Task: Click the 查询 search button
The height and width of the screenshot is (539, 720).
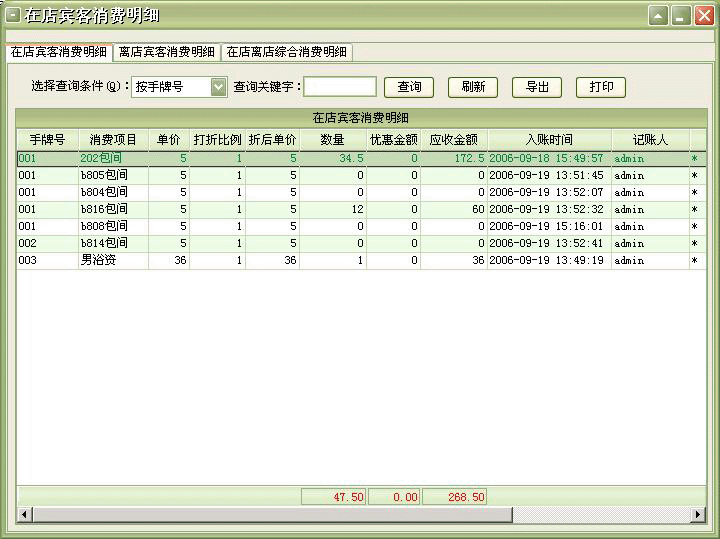Action: click(x=409, y=87)
